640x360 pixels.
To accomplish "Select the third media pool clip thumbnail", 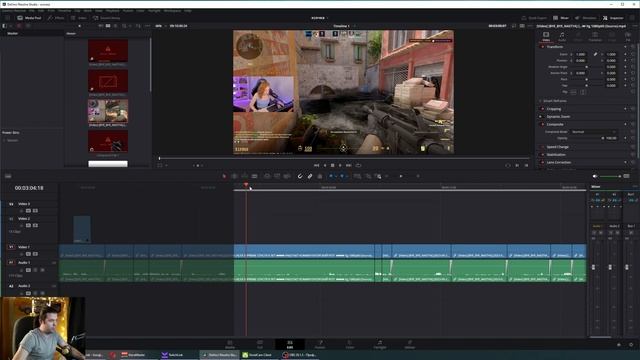I will click(108, 111).
